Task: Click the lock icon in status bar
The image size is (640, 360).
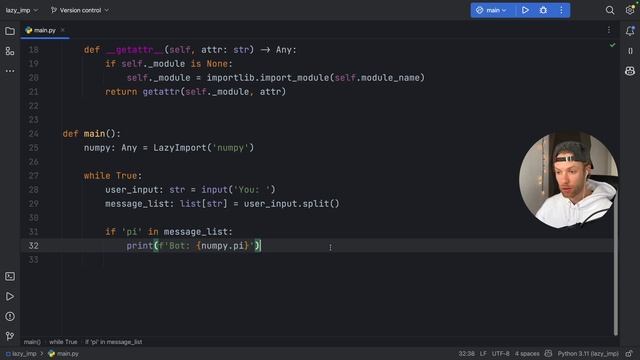Action: pos(629,353)
